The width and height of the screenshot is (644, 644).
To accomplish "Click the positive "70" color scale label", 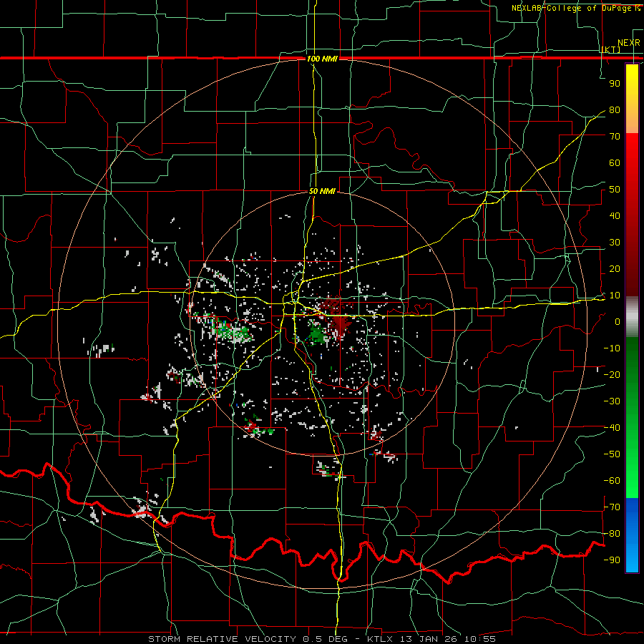I will [615, 137].
